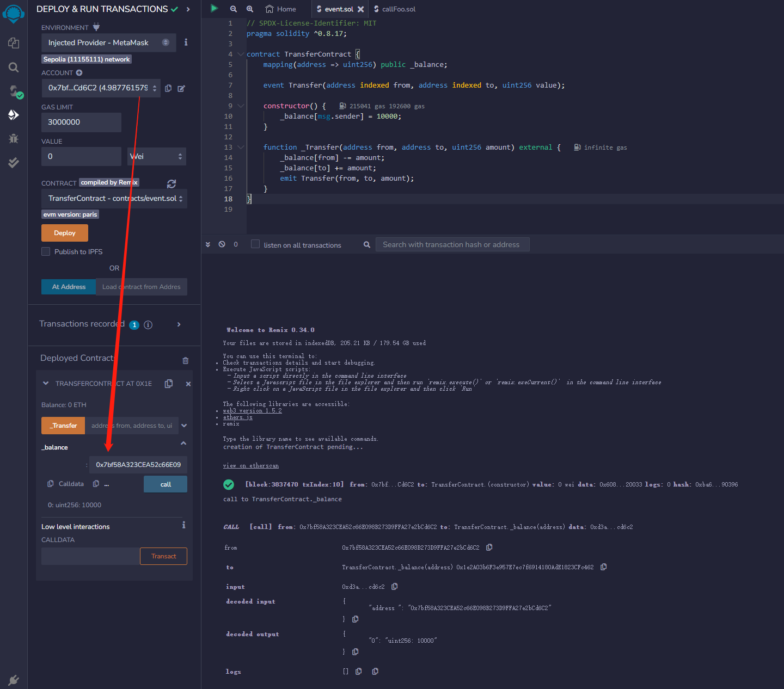Remove the deployed TRANSFERCONTRACT instance
Viewport: 784px width, 689px height.
coord(188,384)
